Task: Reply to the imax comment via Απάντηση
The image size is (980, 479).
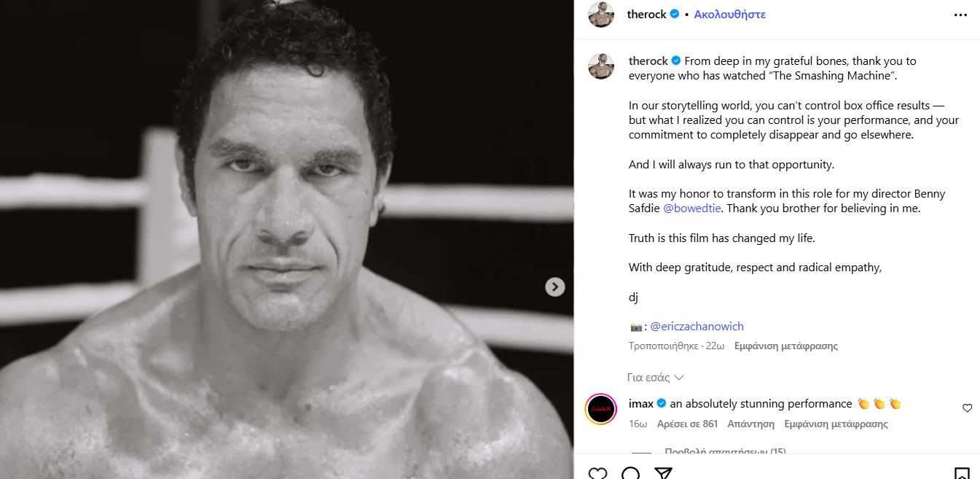Action: click(x=750, y=424)
